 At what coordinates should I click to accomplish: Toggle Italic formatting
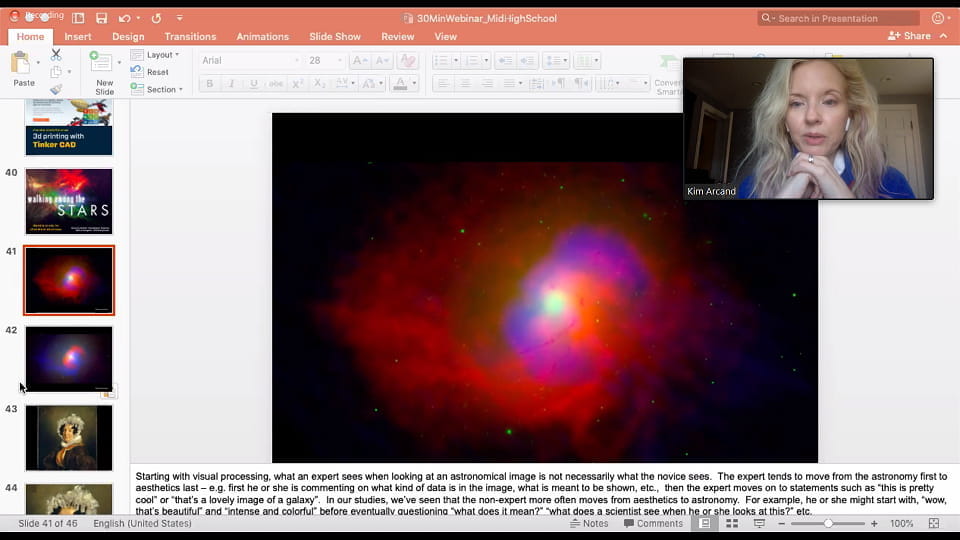click(231, 83)
